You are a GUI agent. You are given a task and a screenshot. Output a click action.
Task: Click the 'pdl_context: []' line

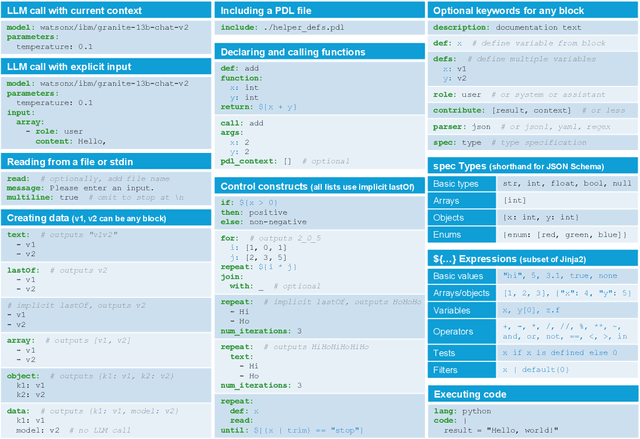pos(256,159)
